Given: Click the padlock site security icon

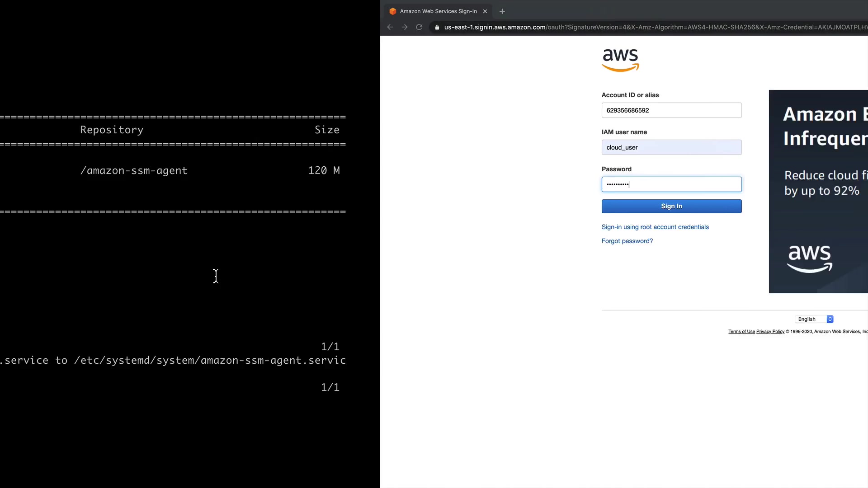Looking at the screenshot, I should [437, 27].
